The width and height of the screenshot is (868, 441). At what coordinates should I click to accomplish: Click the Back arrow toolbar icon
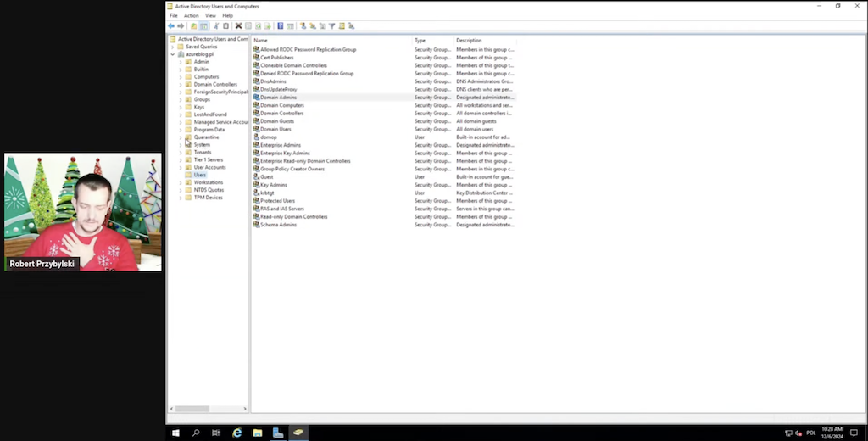pos(171,26)
